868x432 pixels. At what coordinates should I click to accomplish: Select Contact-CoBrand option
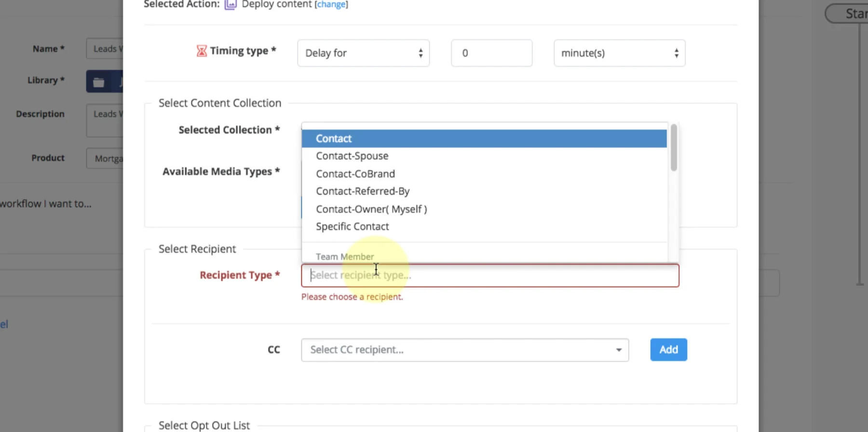[x=484, y=174]
